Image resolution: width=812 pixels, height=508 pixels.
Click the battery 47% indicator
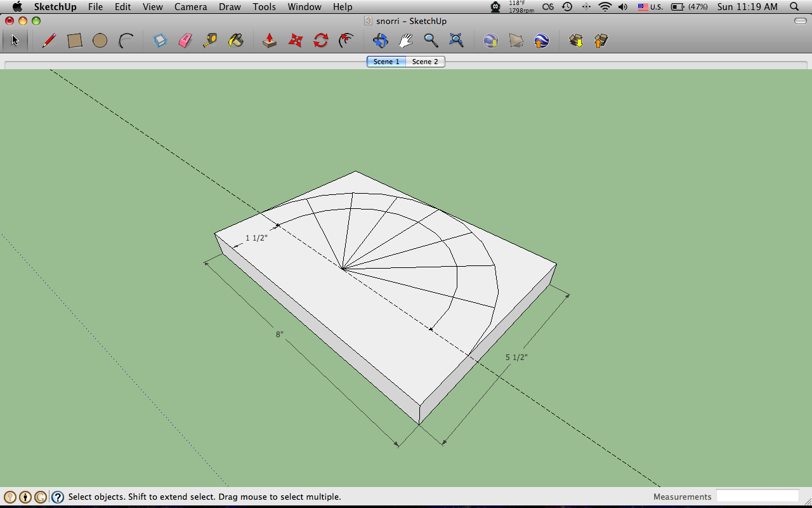[x=690, y=7]
